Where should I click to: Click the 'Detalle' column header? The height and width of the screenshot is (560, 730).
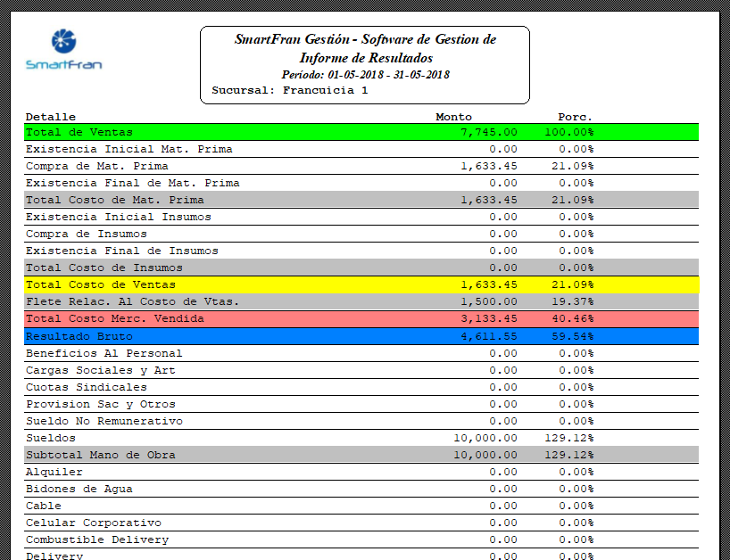(50, 117)
